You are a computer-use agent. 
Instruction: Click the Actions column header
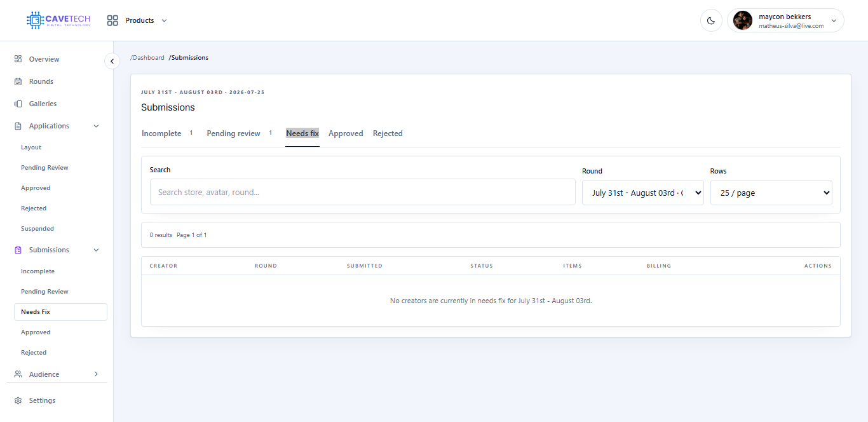coord(818,266)
